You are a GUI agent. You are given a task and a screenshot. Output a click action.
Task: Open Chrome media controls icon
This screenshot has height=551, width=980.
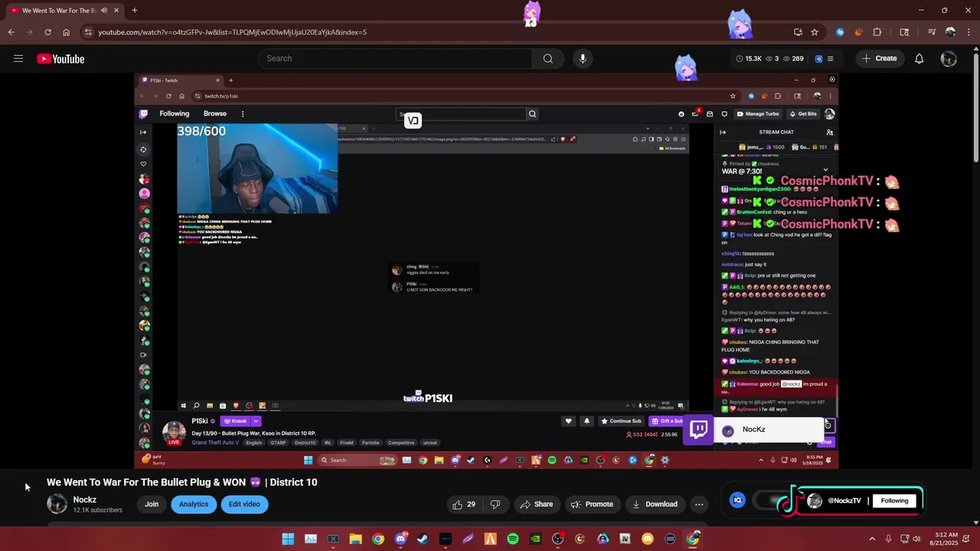tap(932, 32)
